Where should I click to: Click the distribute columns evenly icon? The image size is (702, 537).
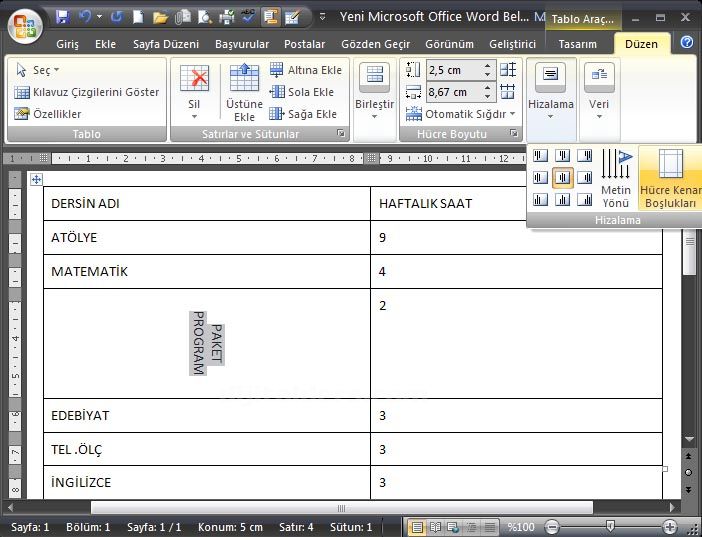click(508, 92)
